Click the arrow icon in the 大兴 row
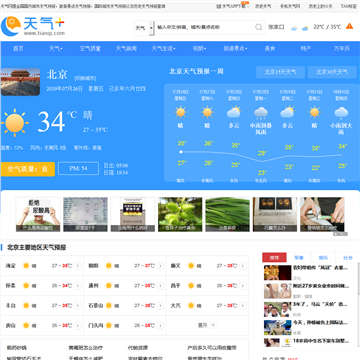The width and height of the screenshot is (360, 360). pyautogui.click(x=243, y=306)
